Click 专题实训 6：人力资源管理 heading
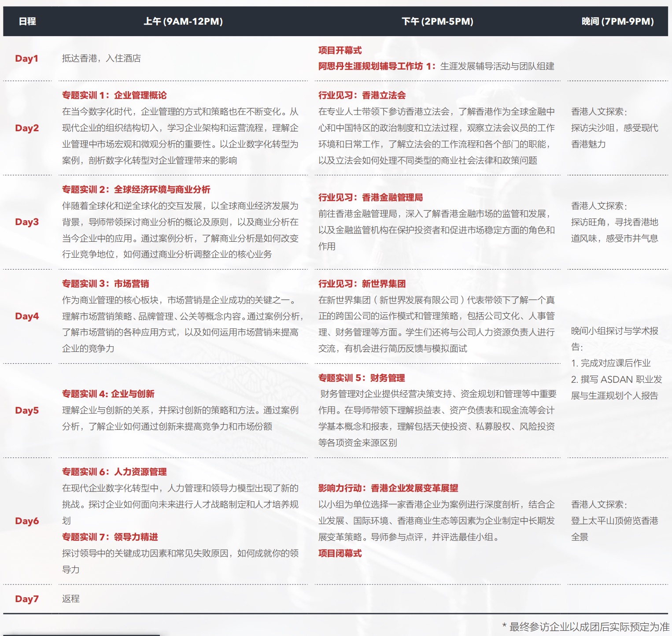The width and height of the screenshot is (672, 636). 114,472
